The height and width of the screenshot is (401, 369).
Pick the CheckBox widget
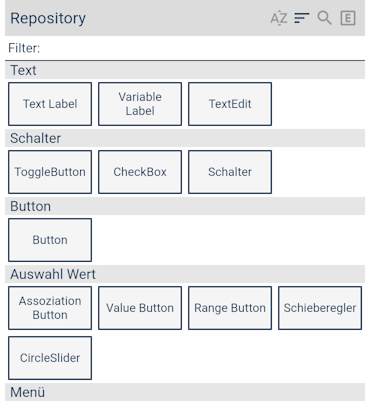pos(140,172)
